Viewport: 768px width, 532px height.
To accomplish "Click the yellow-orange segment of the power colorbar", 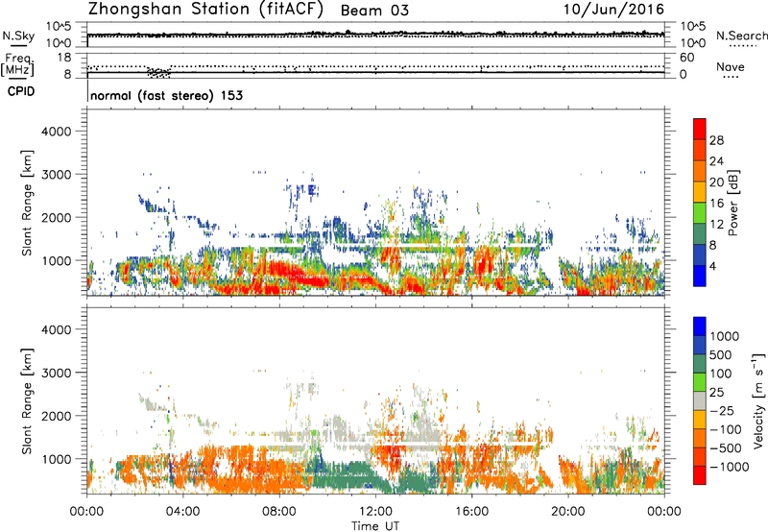I will (x=700, y=191).
